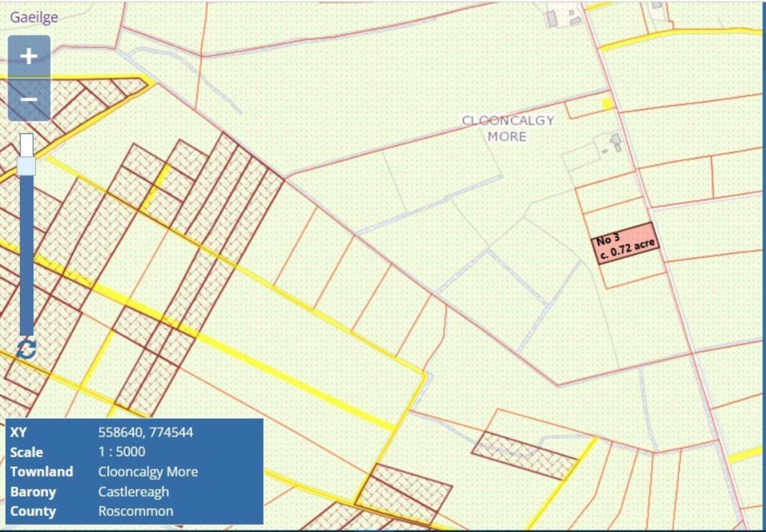Click the County label in info panel
Image resolution: width=766 pixels, height=532 pixels.
point(33,511)
